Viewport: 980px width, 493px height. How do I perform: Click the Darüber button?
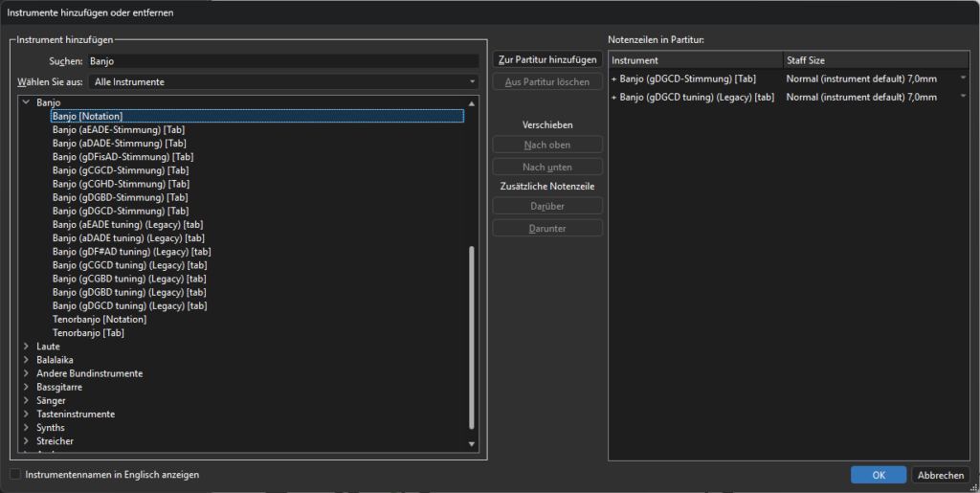[547, 206]
